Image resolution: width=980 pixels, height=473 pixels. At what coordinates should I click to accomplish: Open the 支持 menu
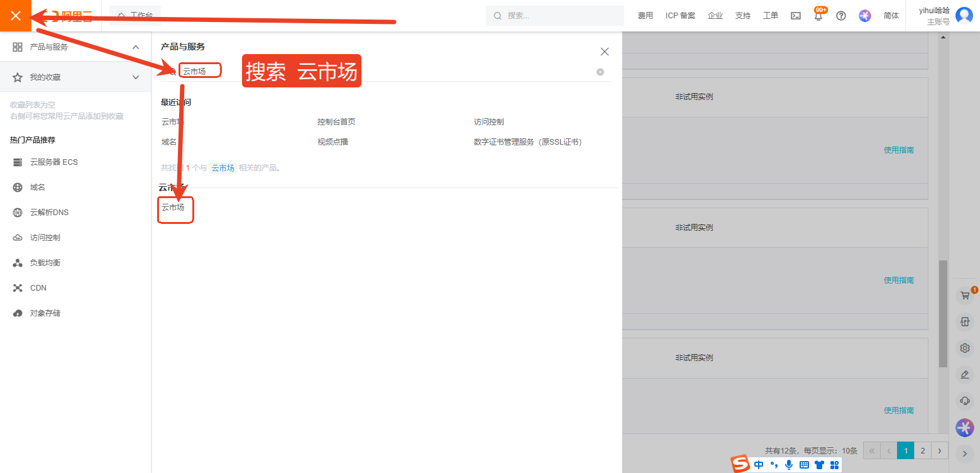tap(743, 16)
